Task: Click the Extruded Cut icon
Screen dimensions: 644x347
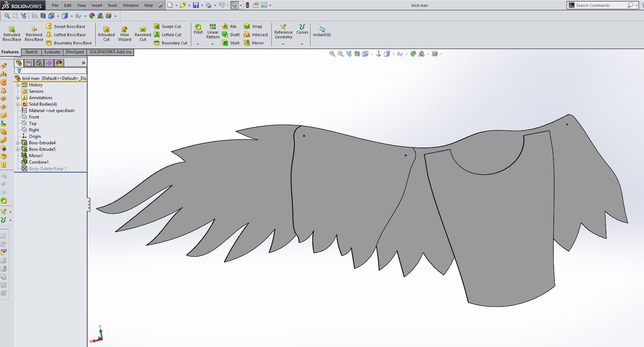Action: click(106, 34)
